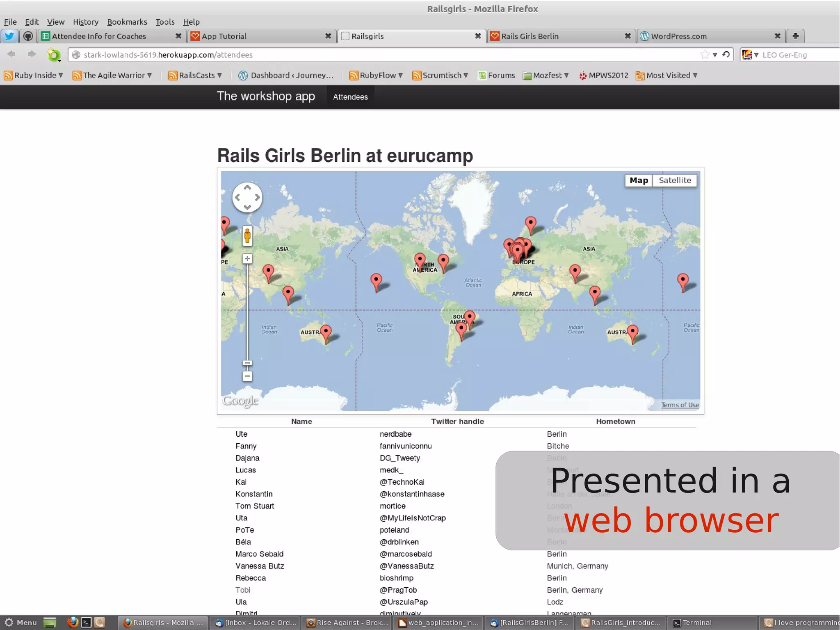Click the map zoom slider handle
Screen dimensions: 840x630
click(x=247, y=363)
